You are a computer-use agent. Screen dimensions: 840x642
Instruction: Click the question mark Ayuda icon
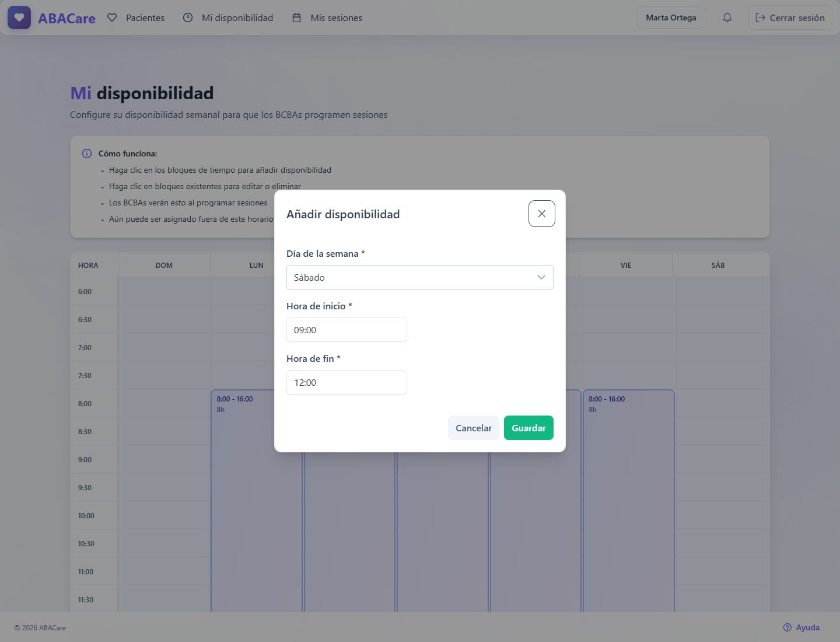(x=787, y=627)
